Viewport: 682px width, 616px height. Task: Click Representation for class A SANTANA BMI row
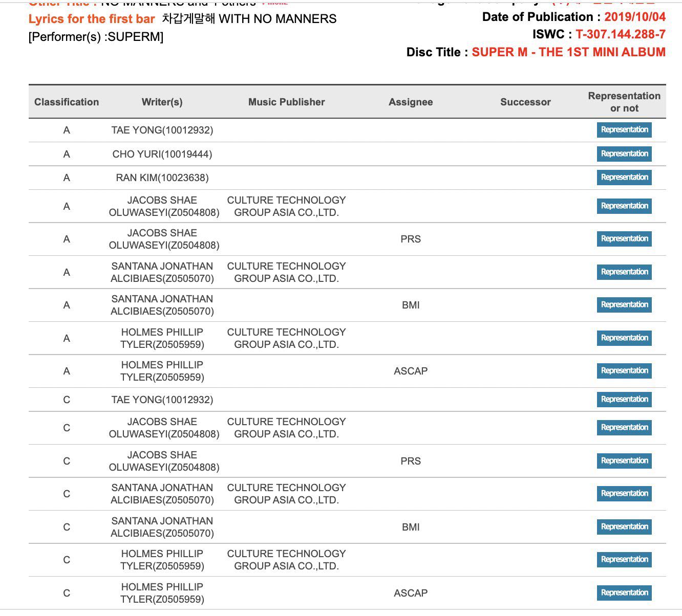[624, 305]
